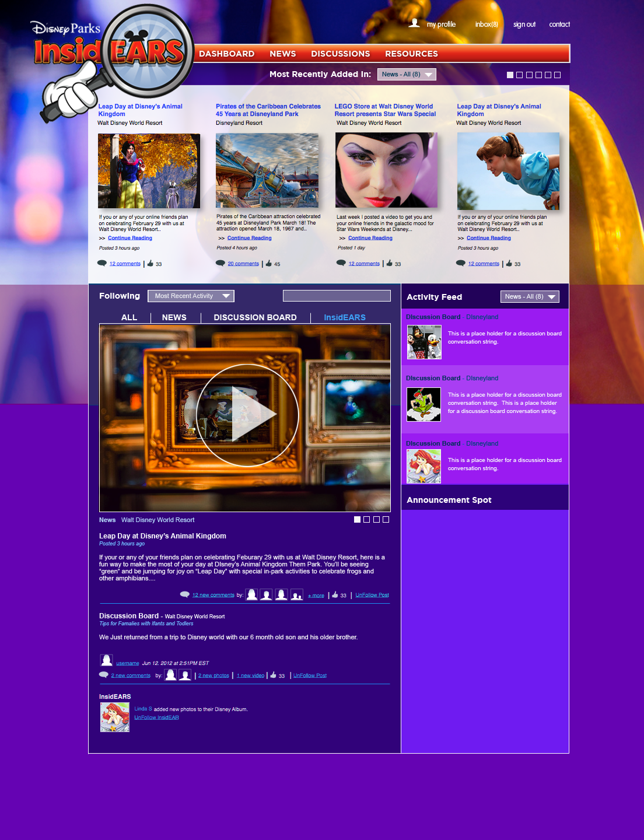The width and height of the screenshot is (644, 840).
Task: Select second dot of video carousel pager
Action: tap(367, 519)
